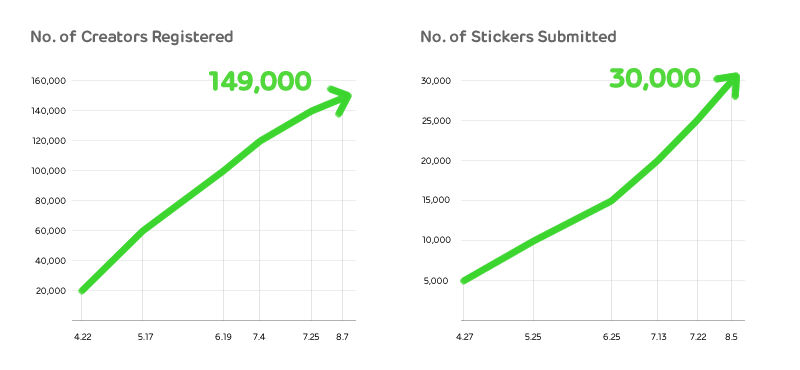Click the green arrowhead on the Stickers chart
This screenshot has height=370, width=800.
pos(729,84)
